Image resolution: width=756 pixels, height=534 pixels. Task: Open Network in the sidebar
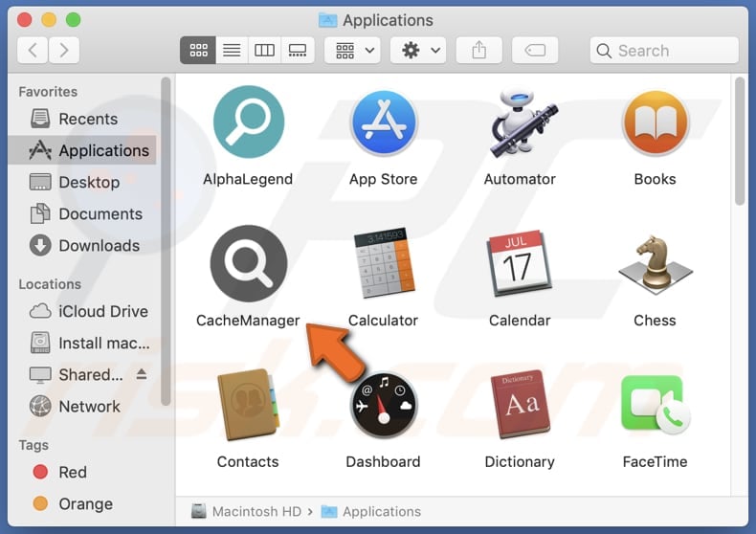[82, 407]
